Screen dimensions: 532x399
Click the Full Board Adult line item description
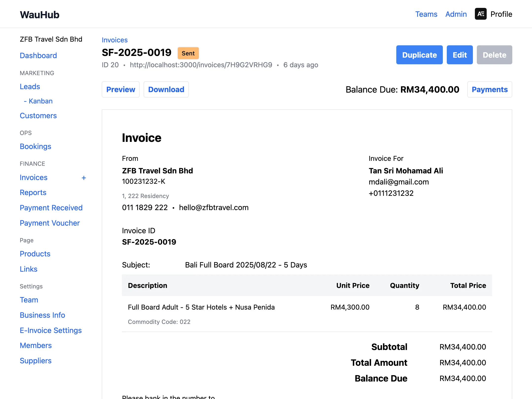(201, 307)
